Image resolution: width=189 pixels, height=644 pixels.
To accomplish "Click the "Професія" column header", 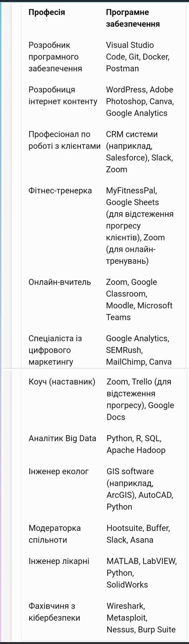I will (47, 12).
